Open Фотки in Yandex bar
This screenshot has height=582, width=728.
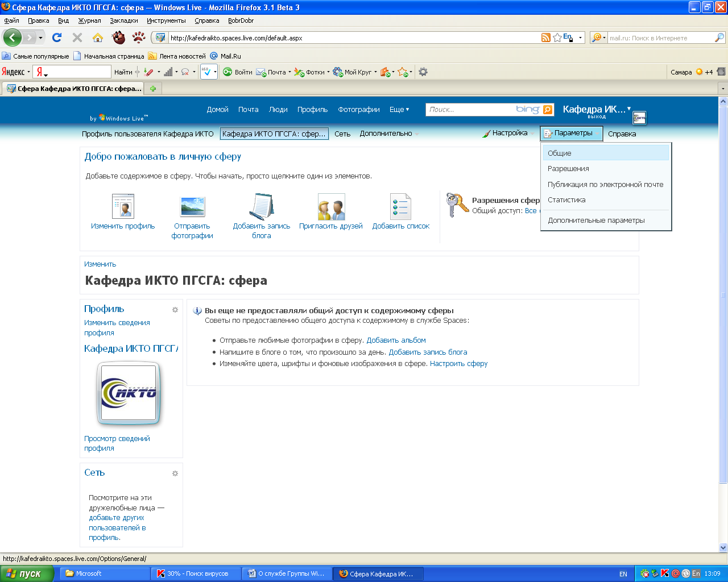311,72
